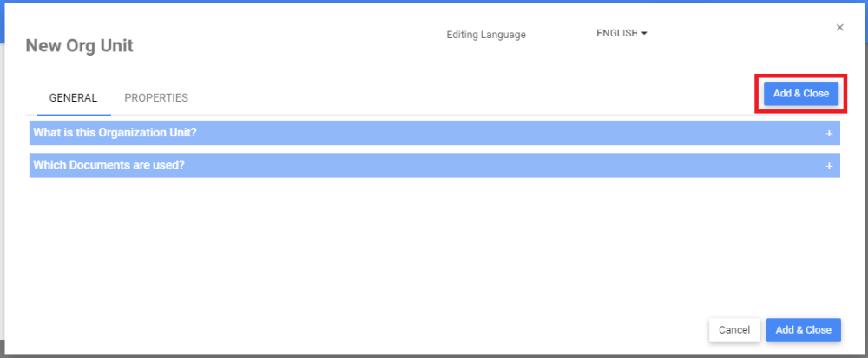Cancel the new org unit
The image size is (868, 358).
click(x=734, y=330)
